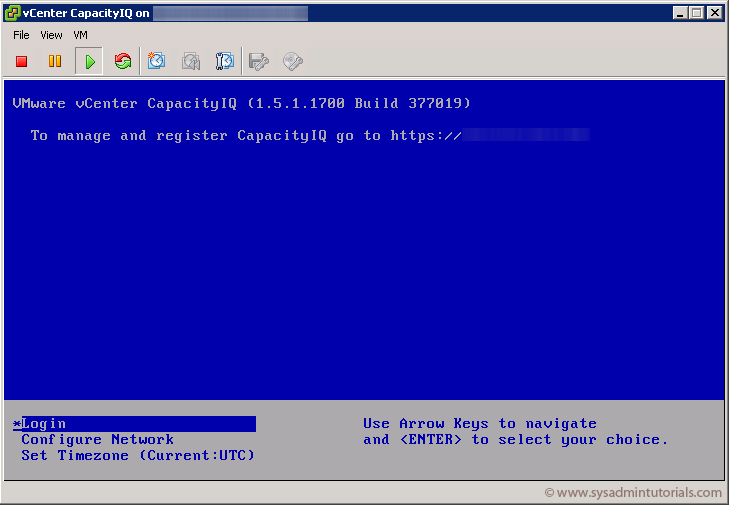Click the green Power On play icon
Viewport: 729px width, 505px height.
(89, 61)
